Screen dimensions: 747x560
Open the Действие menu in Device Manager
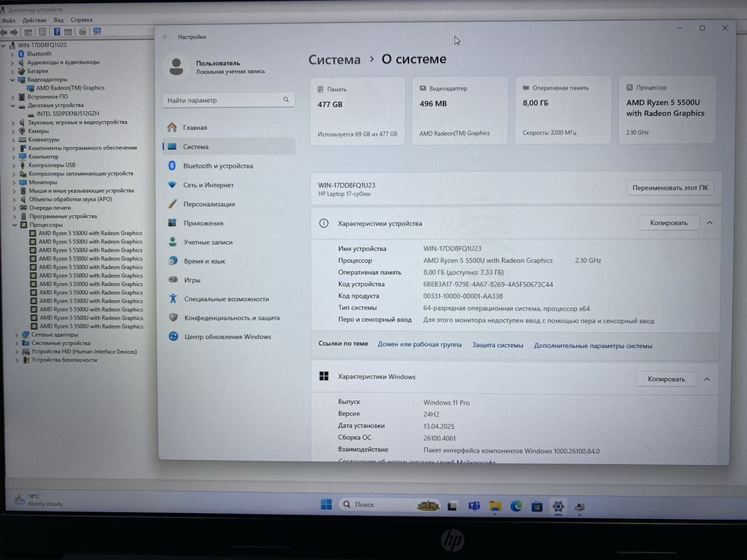pos(34,20)
